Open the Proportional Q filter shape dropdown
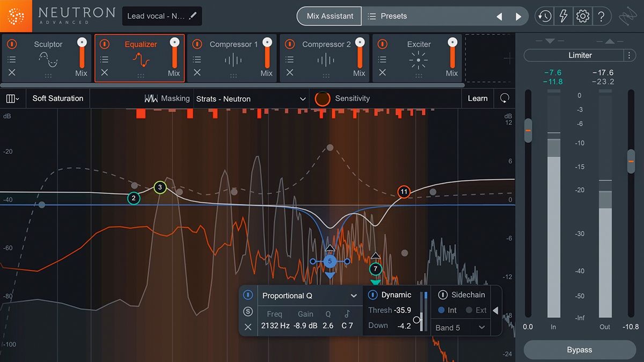644x362 pixels. pyautogui.click(x=309, y=295)
